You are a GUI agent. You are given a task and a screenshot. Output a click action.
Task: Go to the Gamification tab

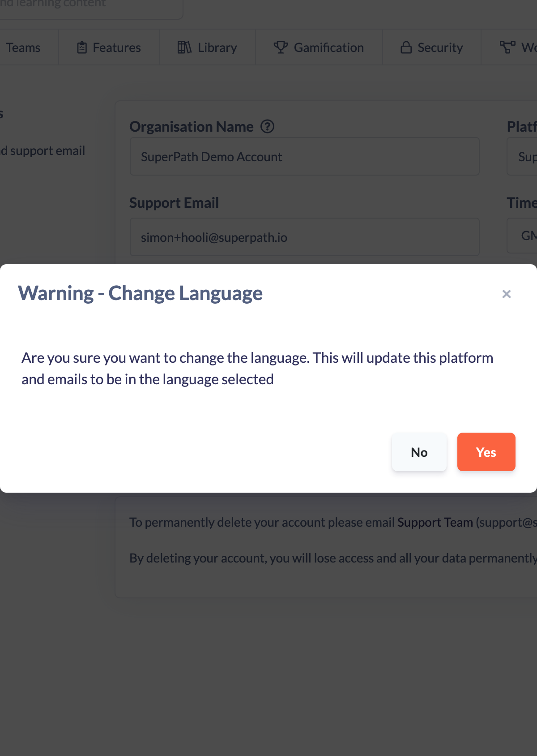click(319, 47)
